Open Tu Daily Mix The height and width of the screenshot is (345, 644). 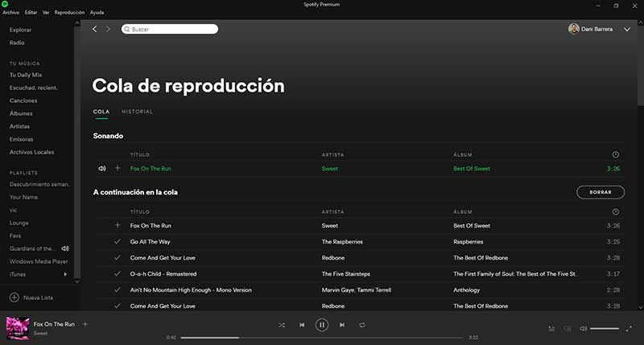(26, 75)
